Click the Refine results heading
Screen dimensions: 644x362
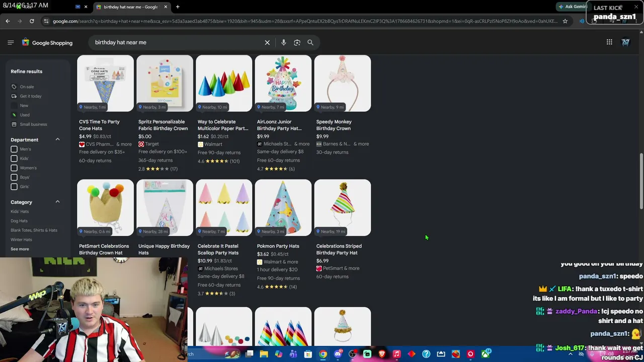pyautogui.click(x=27, y=71)
